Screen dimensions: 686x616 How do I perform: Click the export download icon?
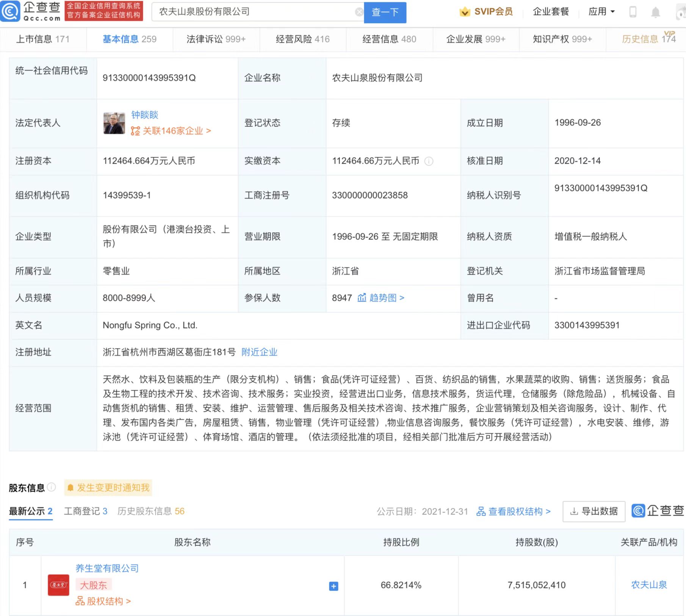(574, 511)
